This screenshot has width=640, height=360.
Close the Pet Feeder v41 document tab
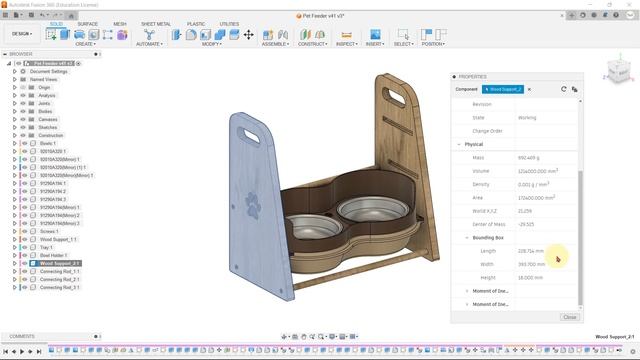[562, 16]
